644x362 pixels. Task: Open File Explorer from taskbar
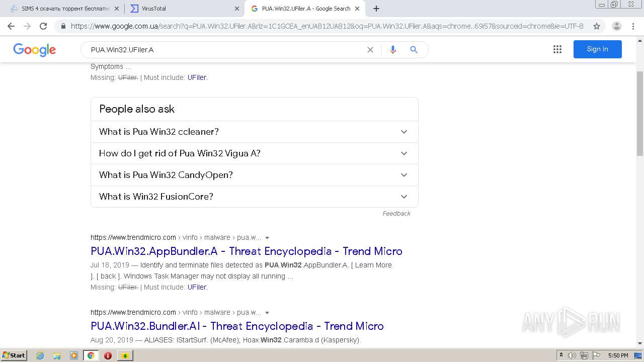57,355
